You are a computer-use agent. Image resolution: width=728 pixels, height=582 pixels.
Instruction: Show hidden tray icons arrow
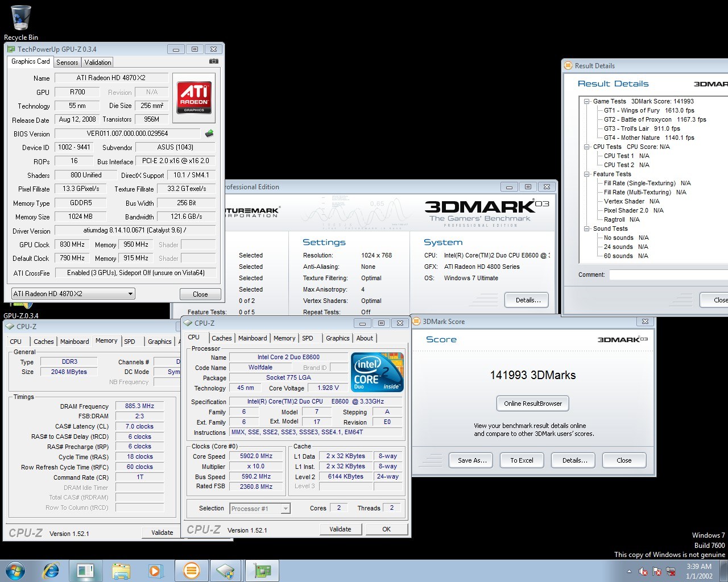(x=629, y=571)
